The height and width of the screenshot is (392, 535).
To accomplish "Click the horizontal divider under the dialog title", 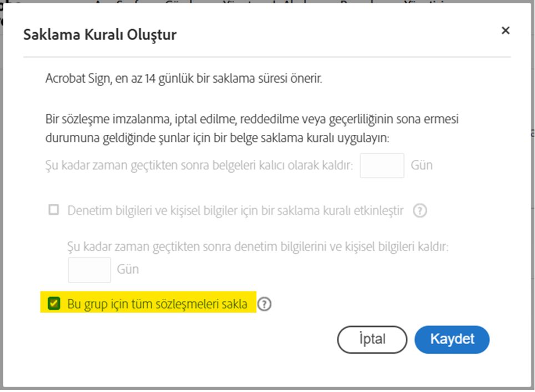I will click(266, 57).
